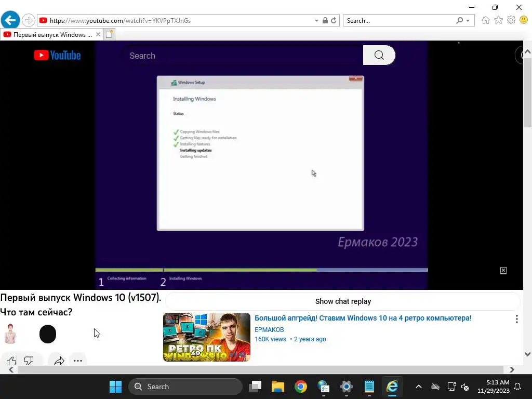Open the Windows Start button
Screen dimensions: 532x399
coord(115,387)
